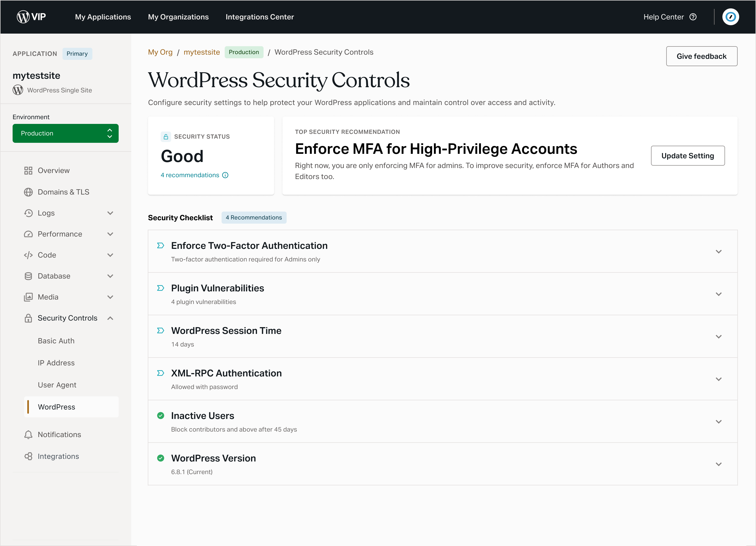
Task: Click the Security Controls lock icon
Action: 28,318
